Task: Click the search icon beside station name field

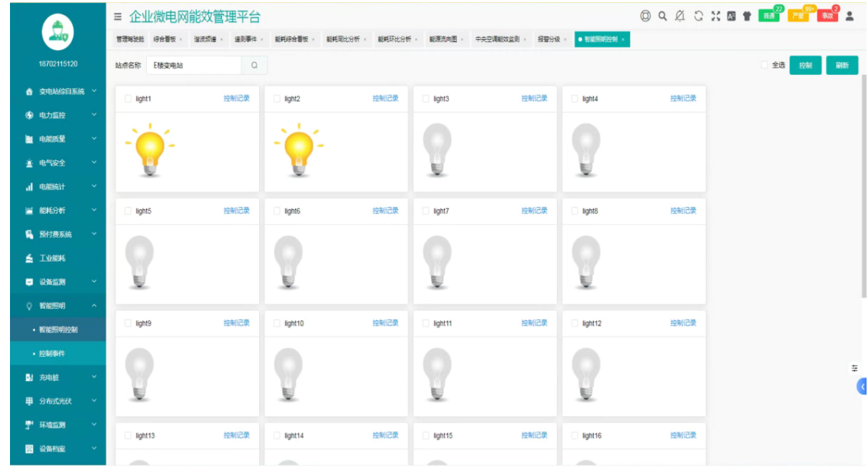Action: (x=254, y=66)
